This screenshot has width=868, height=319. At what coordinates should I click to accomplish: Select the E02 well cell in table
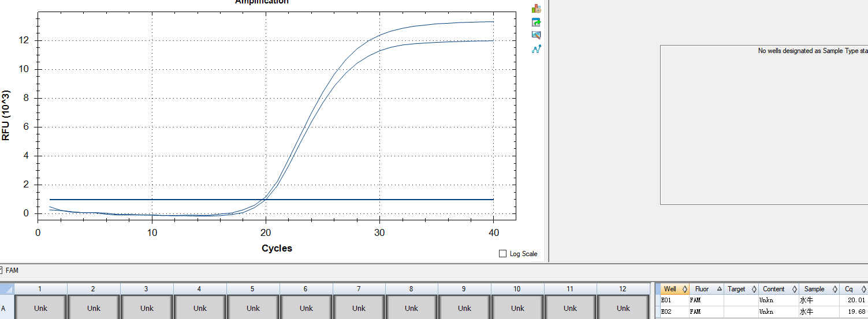[x=675, y=312]
